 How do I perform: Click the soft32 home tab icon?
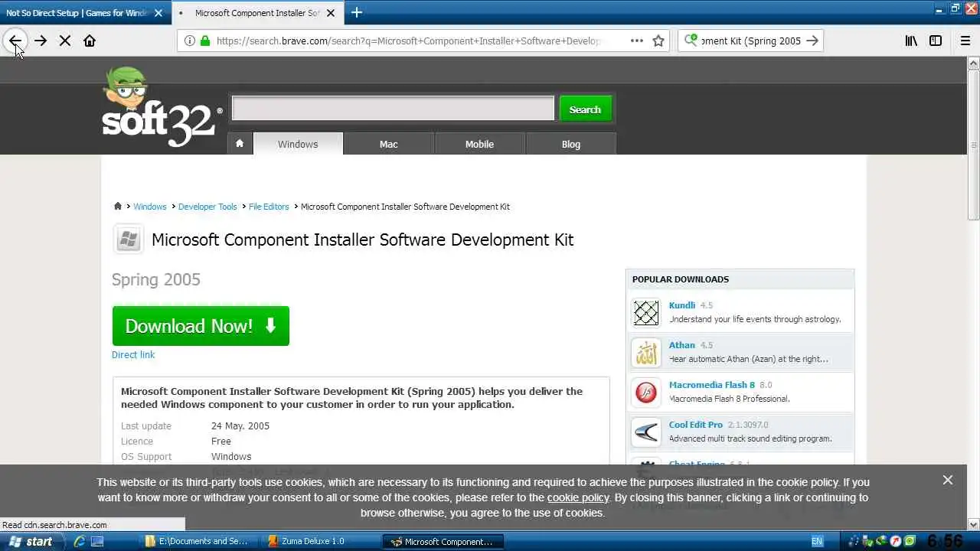[240, 143]
